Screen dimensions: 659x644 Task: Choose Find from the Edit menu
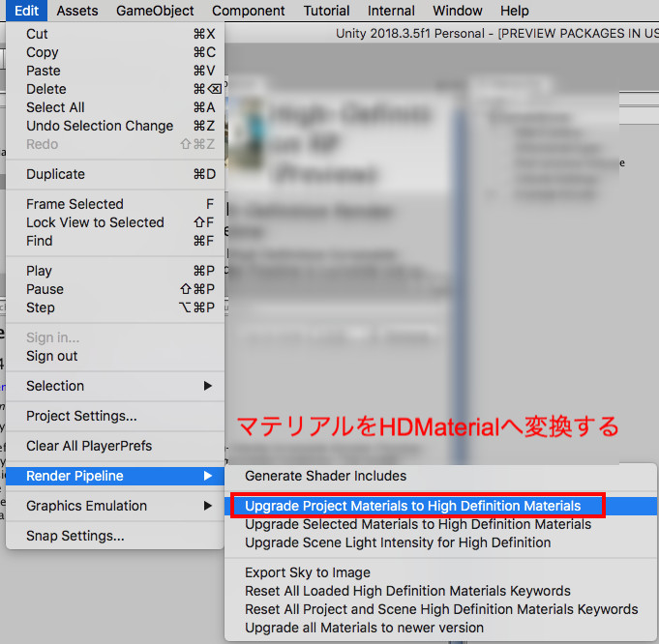(115, 241)
